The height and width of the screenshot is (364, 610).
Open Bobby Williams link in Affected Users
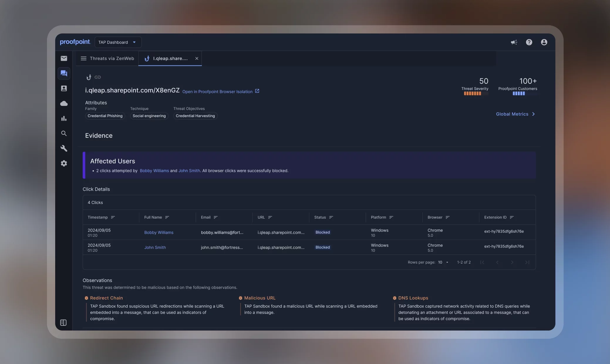(x=154, y=171)
